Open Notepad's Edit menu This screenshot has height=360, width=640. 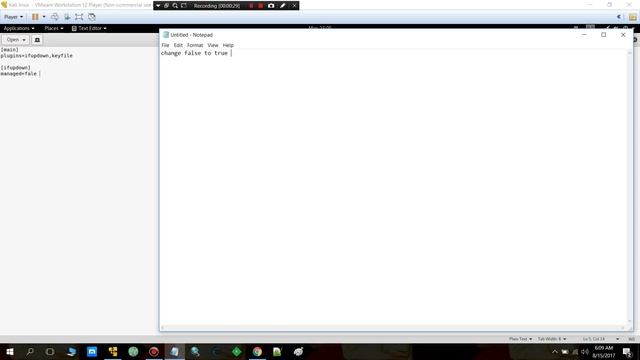tap(178, 45)
